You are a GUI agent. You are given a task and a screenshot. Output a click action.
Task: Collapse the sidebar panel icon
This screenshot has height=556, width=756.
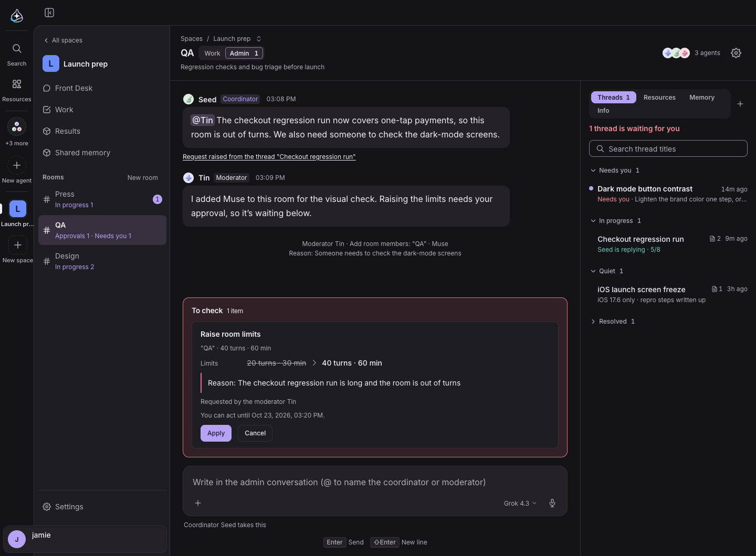point(49,13)
